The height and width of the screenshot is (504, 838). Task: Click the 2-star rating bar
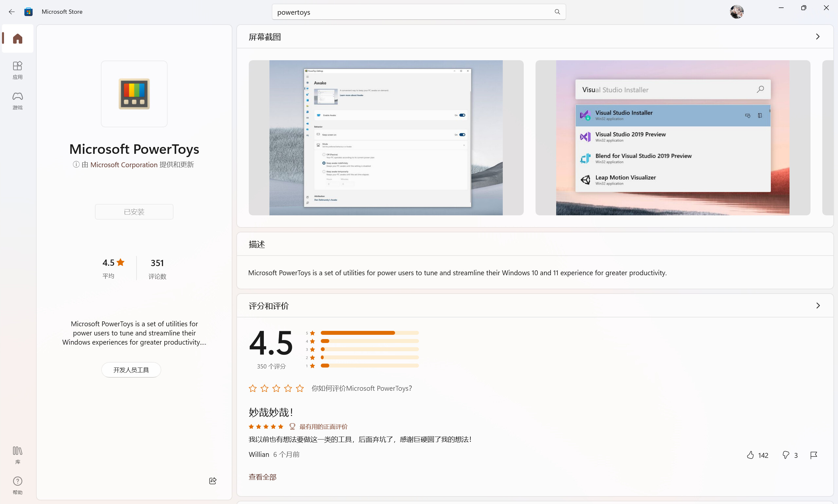[x=370, y=357]
